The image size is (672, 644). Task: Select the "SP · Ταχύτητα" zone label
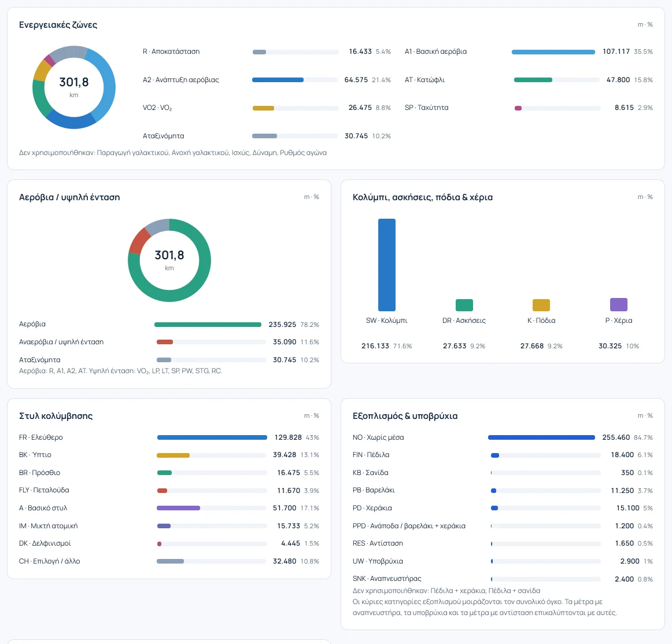[426, 108]
